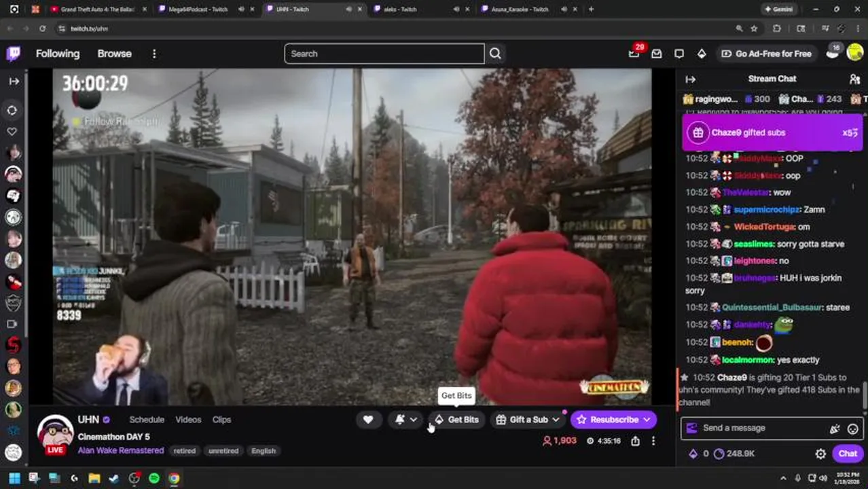Share the stream using the share icon
The width and height of the screenshot is (868, 489).
[635, 441]
